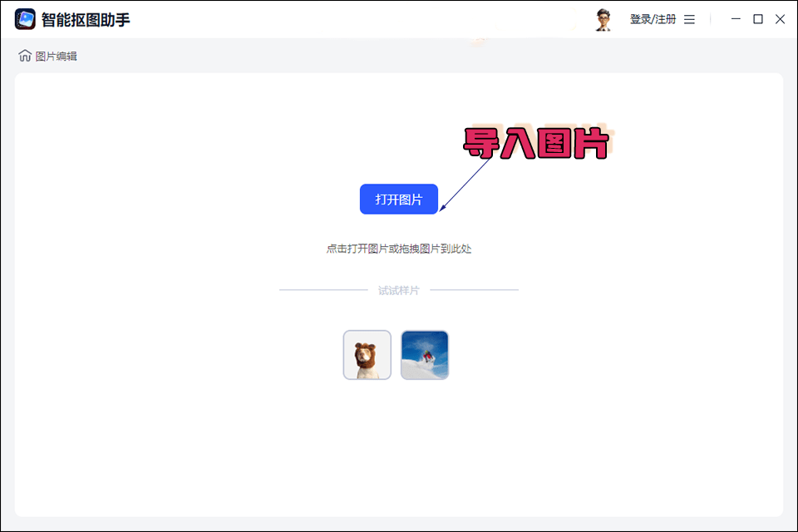The image size is (798, 532).
Task: Open the 登录/注册 login link
Action: 653,19
